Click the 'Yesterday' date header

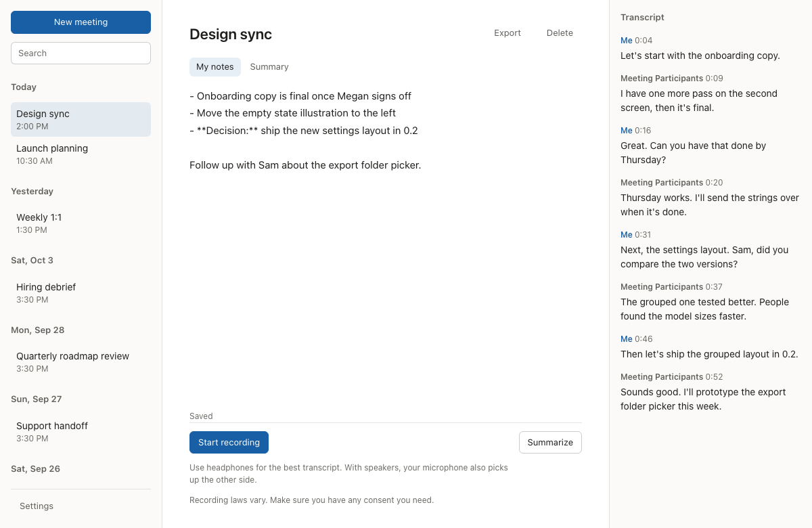click(x=32, y=192)
